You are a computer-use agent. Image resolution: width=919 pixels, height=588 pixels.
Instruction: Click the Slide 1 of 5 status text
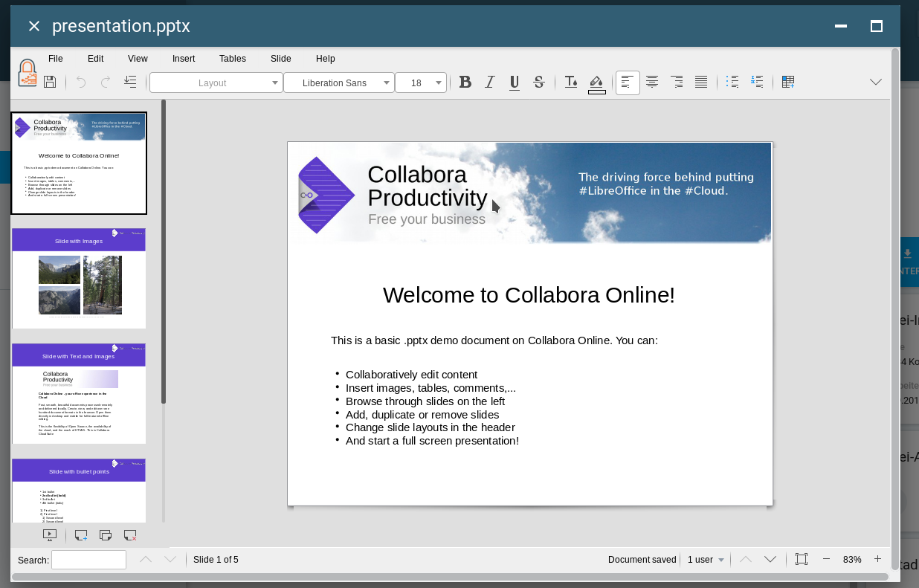[x=216, y=560]
